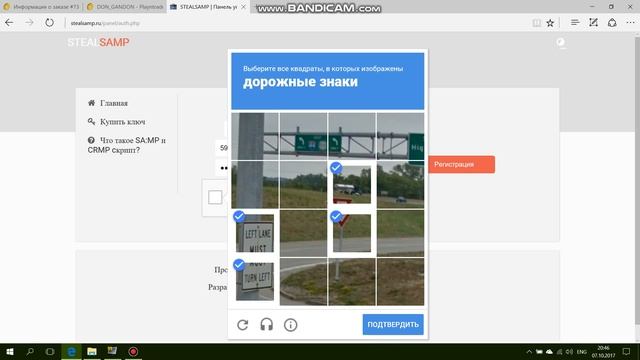Deselect tile showing truck on highway
This screenshot has width=640, height=360.
pyautogui.click(x=352, y=184)
